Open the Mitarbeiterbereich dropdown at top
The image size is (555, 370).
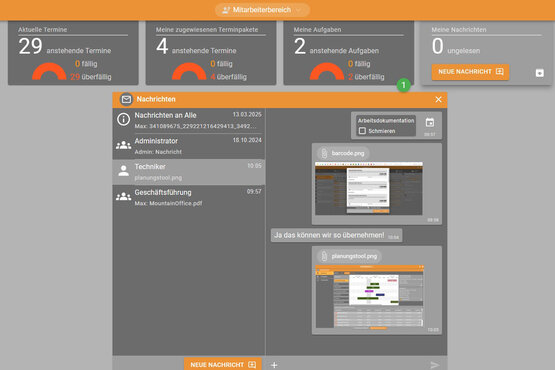[x=262, y=10]
